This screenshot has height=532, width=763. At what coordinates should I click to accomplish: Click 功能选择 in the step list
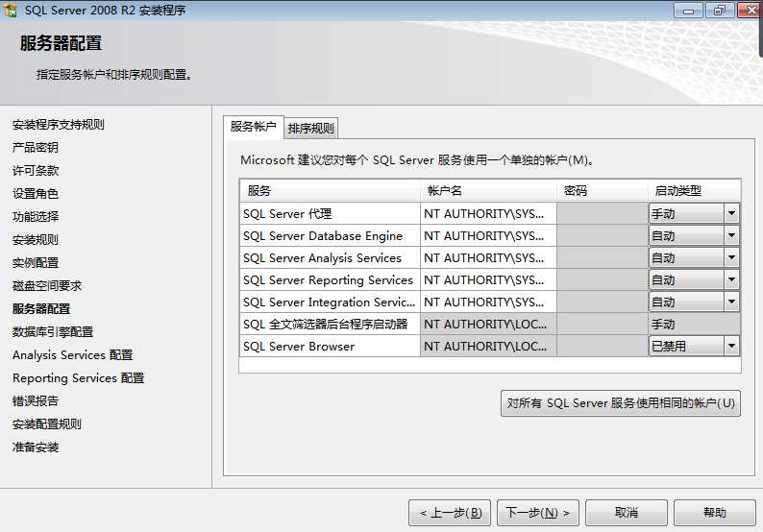tap(35, 216)
